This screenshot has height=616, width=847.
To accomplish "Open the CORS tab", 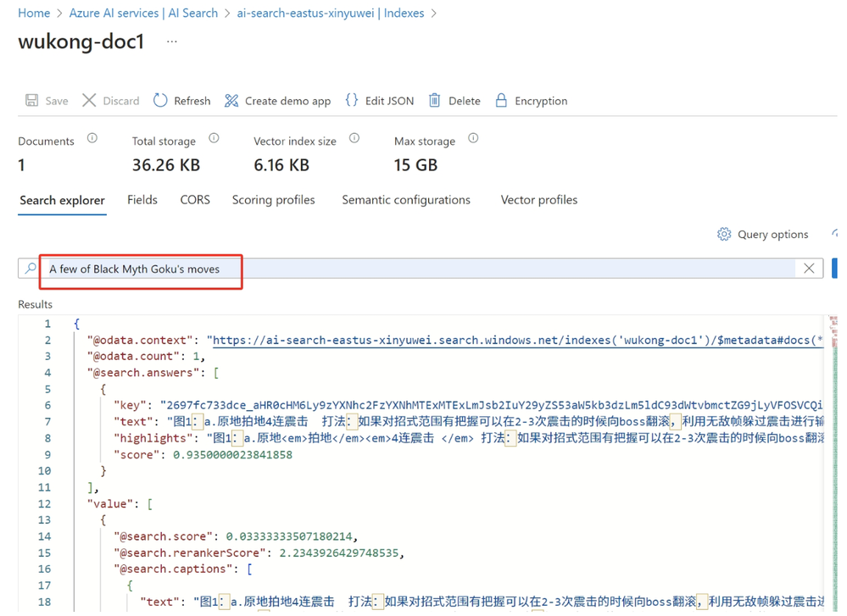I will pyautogui.click(x=195, y=200).
